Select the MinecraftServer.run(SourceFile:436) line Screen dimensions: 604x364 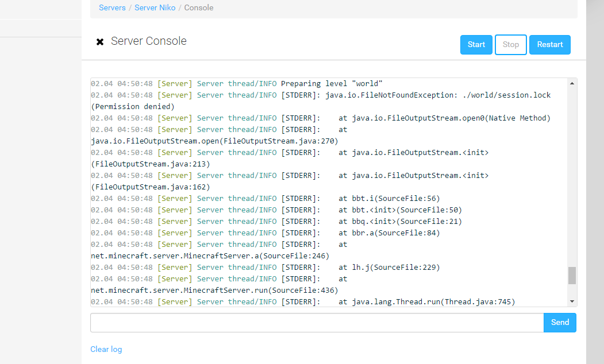pos(214,291)
